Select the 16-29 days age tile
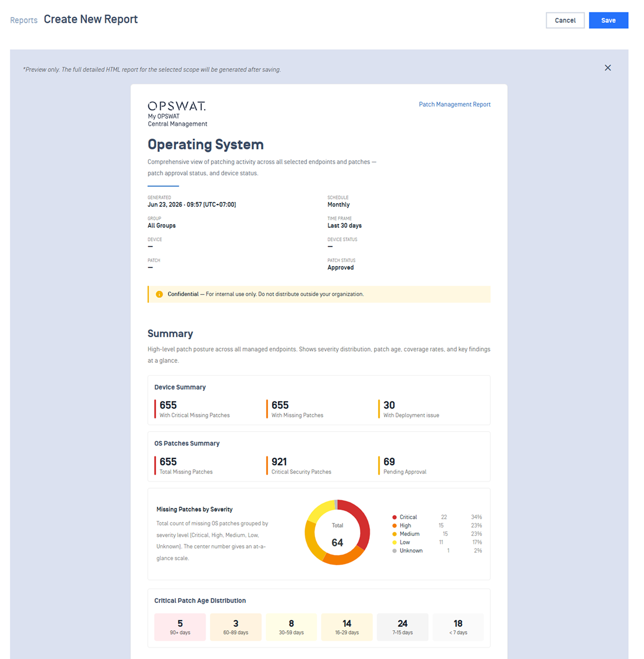Screen dimensions: 644x659 click(x=347, y=627)
